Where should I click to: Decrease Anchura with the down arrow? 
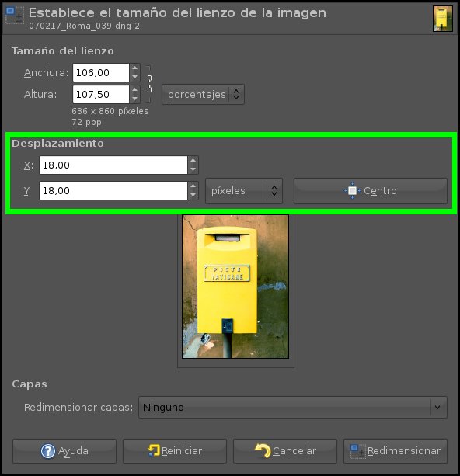(134, 77)
